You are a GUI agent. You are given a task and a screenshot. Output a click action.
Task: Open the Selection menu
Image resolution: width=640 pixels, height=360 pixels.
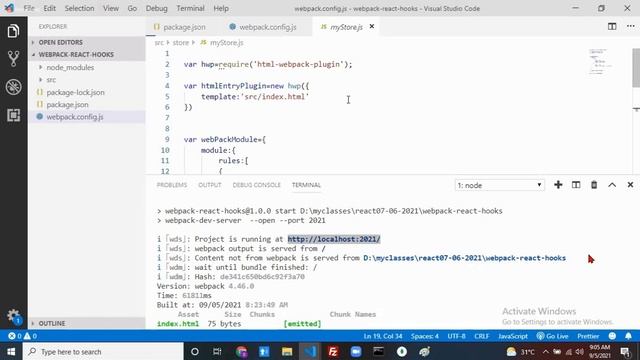point(79,8)
